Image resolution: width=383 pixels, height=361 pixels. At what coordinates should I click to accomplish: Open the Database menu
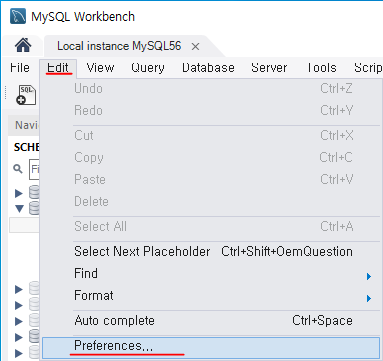pos(208,68)
